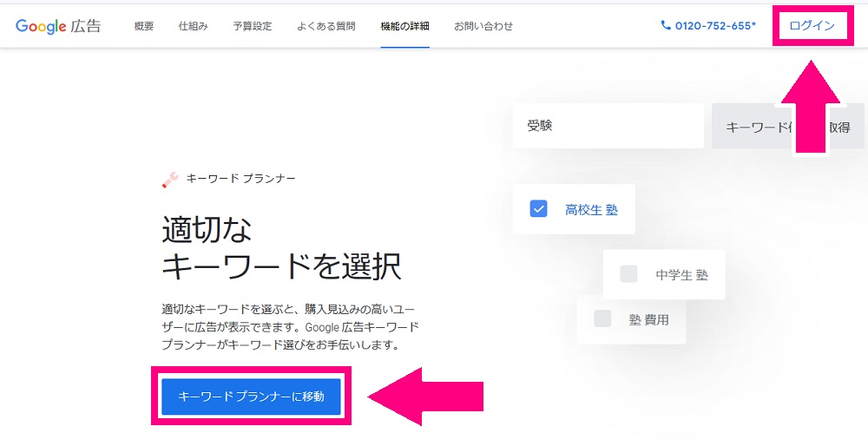Check the 中学生 塾 checkbox
868x446 pixels.
628,274
